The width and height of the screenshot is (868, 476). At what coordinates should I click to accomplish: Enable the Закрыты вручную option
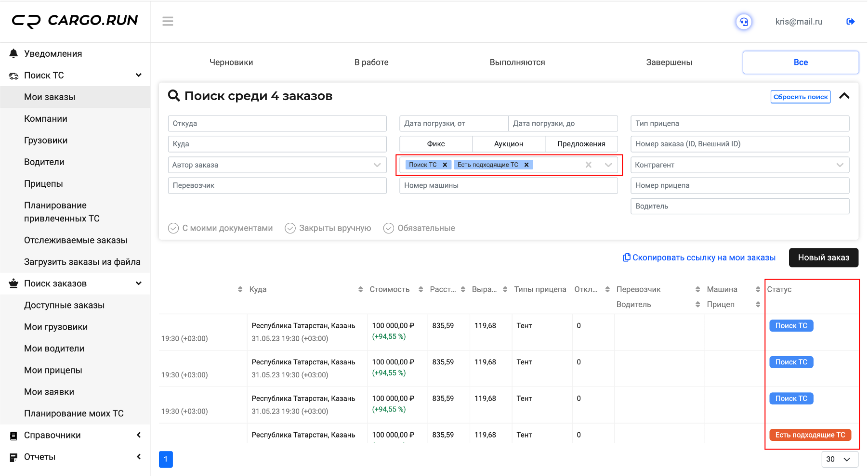[x=290, y=228]
